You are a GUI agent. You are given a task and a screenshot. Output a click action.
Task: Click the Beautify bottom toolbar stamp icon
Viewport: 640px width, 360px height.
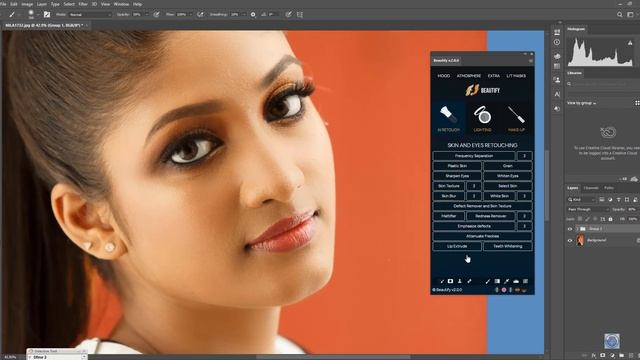point(460,281)
